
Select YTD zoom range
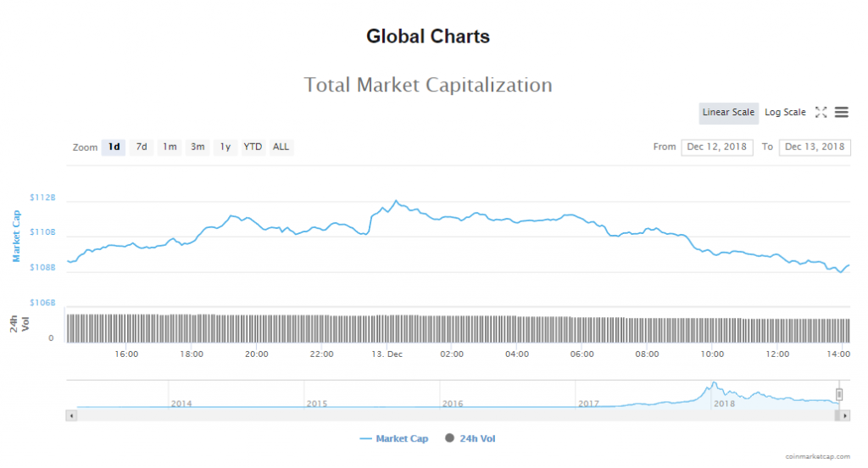point(253,147)
